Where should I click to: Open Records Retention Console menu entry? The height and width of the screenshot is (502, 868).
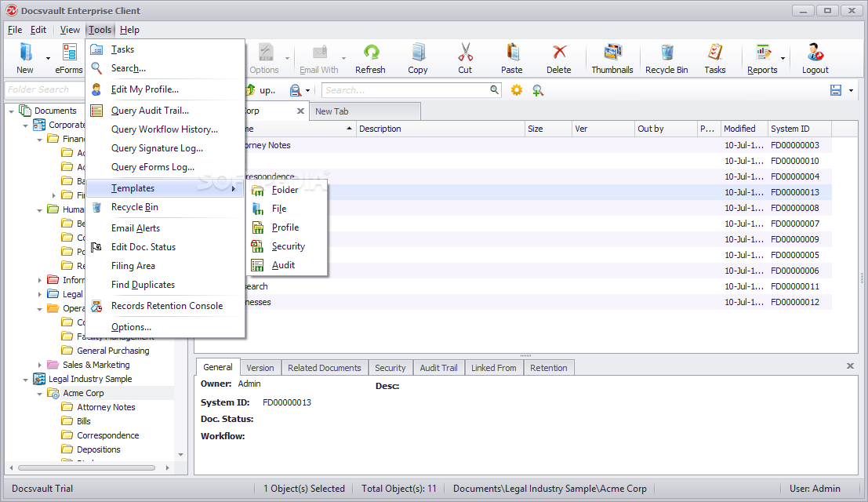165,306
